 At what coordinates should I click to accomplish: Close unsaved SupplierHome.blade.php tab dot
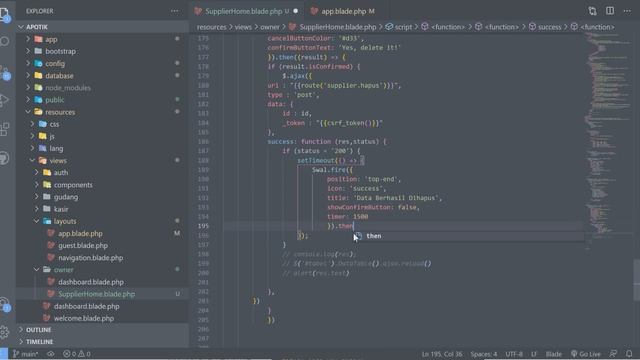(x=296, y=11)
